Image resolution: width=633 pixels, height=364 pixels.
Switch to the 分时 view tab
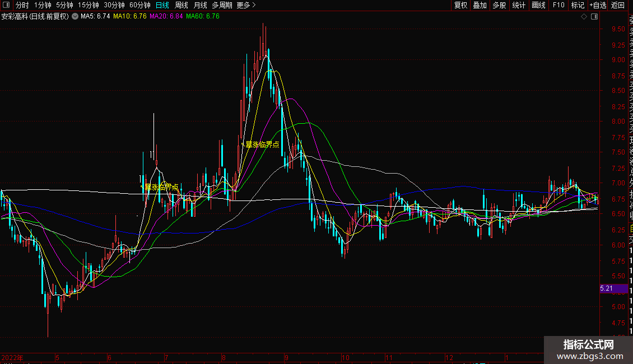point(22,5)
